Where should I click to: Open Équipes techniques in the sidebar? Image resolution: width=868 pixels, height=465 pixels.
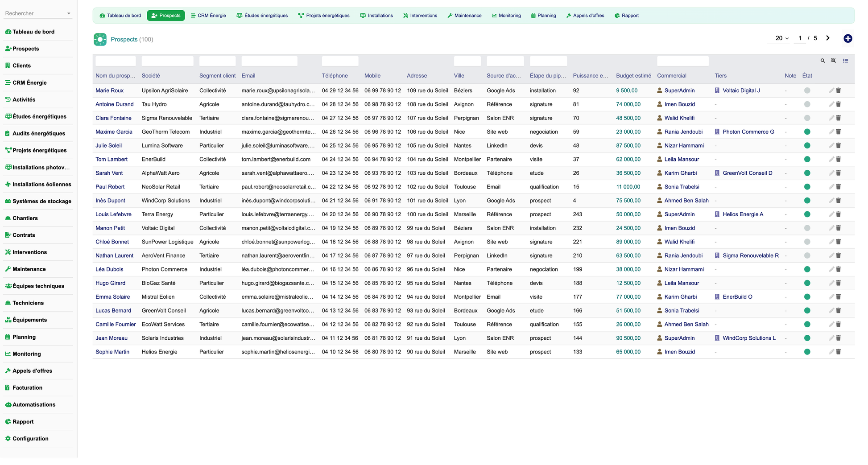coord(38,286)
